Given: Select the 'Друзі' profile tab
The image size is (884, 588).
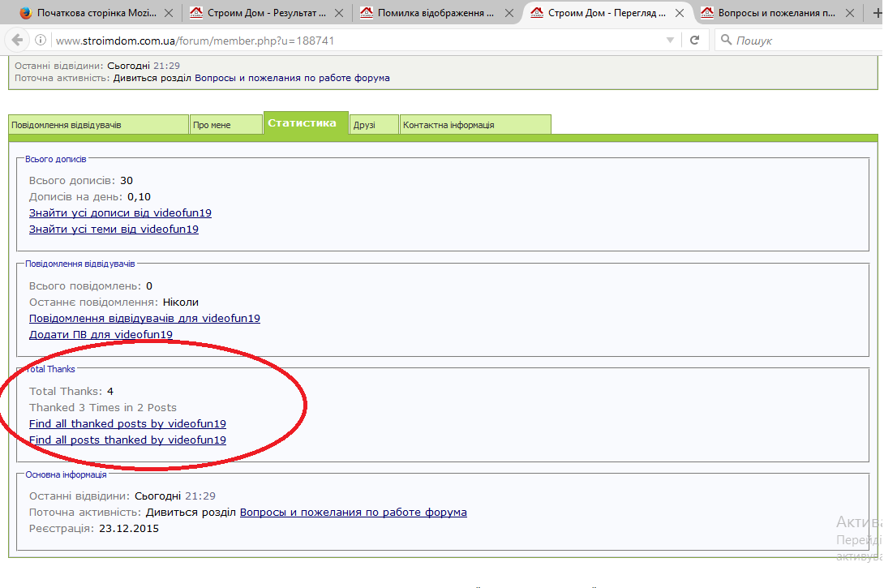Looking at the screenshot, I should pyautogui.click(x=374, y=125).
